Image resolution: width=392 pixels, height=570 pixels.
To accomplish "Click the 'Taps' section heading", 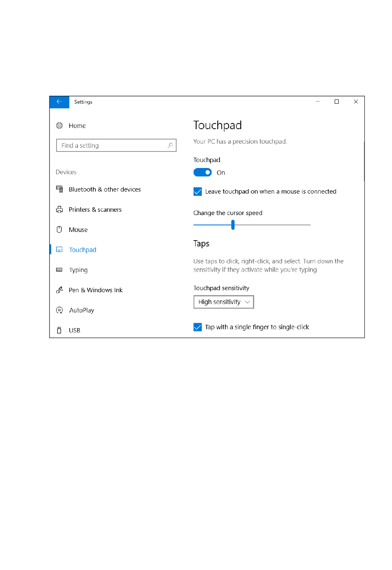I will coord(201,244).
